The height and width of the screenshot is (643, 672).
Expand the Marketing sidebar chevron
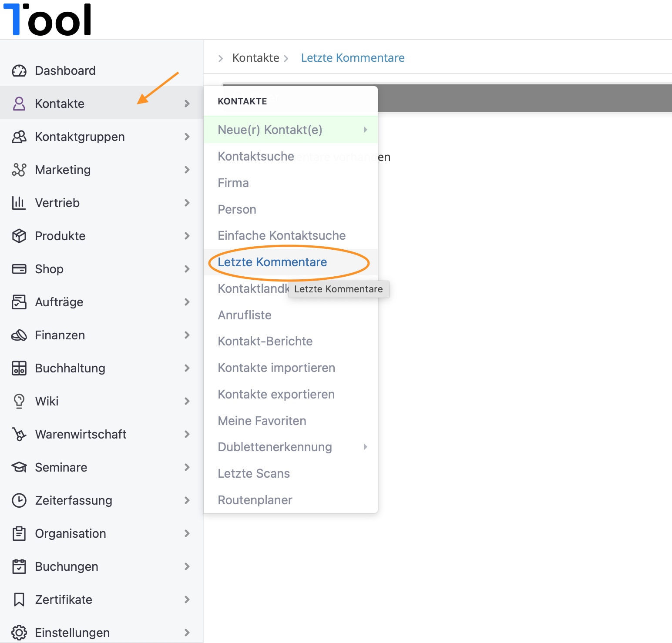click(187, 170)
